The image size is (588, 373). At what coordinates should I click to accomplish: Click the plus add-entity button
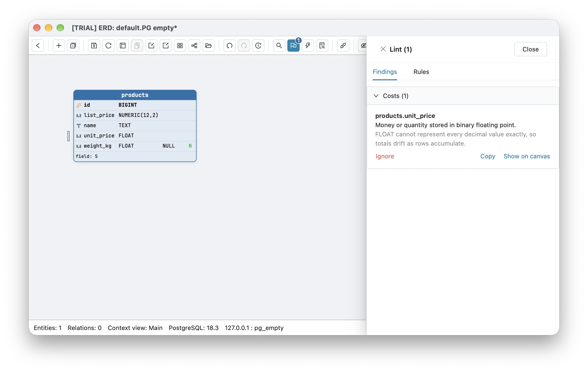coord(59,46)
